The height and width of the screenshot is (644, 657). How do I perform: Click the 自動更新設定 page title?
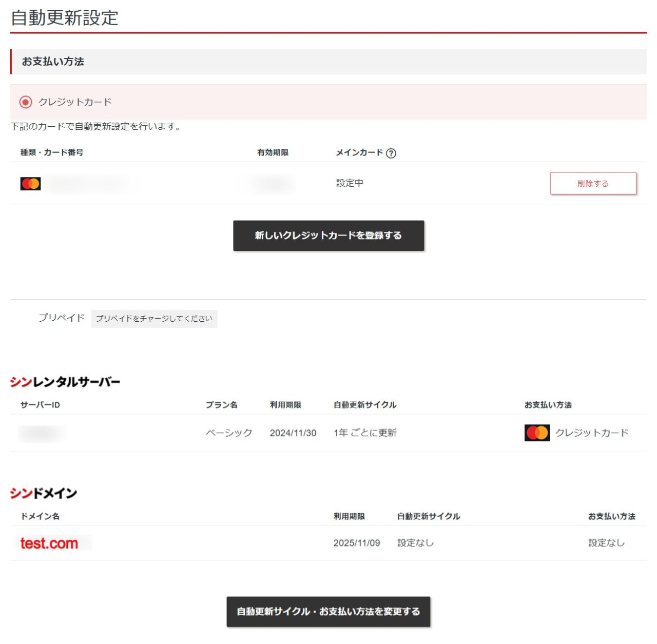click(65, 17)
